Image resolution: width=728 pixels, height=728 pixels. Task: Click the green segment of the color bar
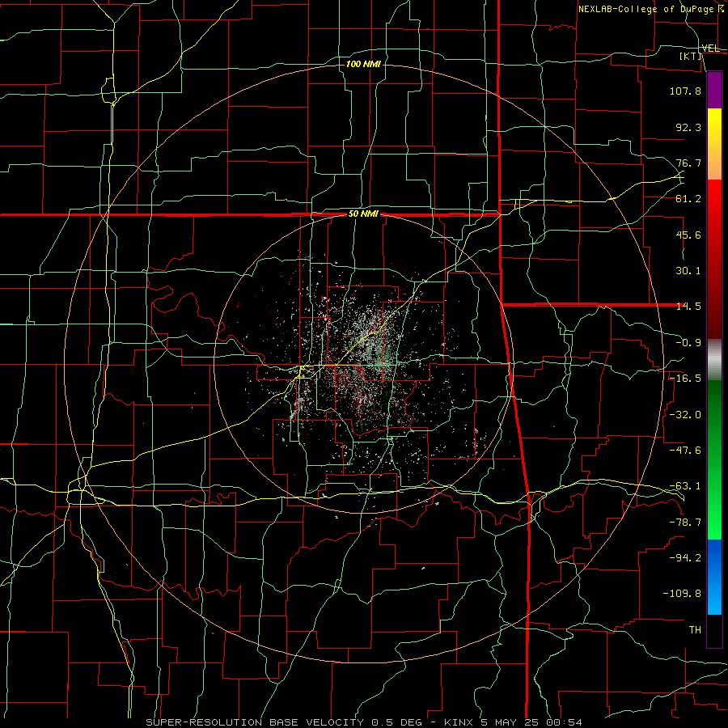pyautogui.click(x=714, y=459)
